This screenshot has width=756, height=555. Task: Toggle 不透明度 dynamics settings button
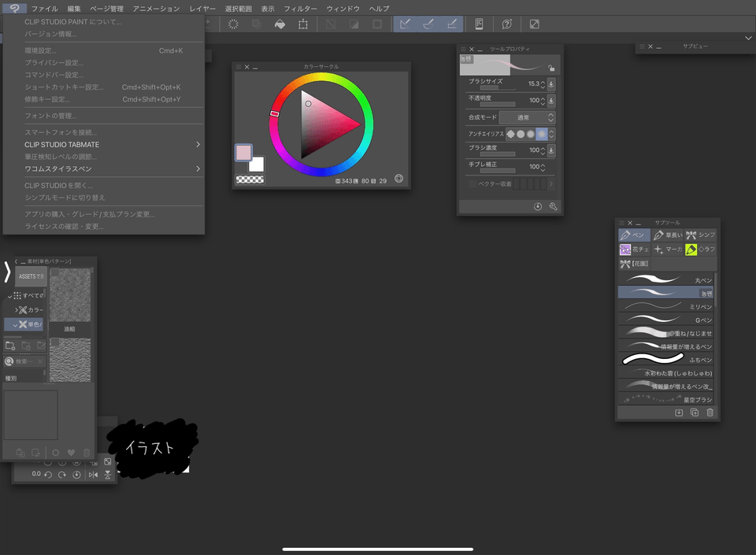pyautogui.click(x=551, y=100)
